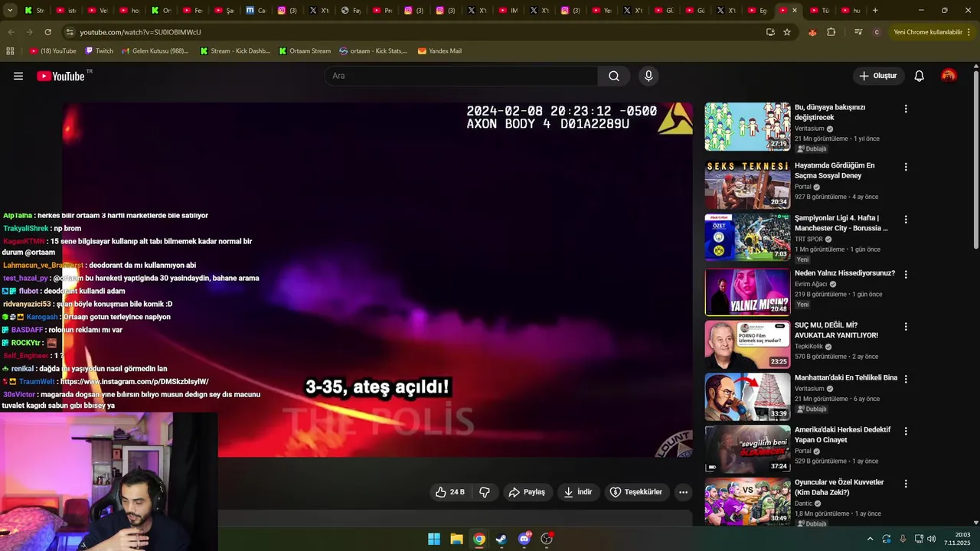
Task: Open Dantic channel name
Action: 803,503
